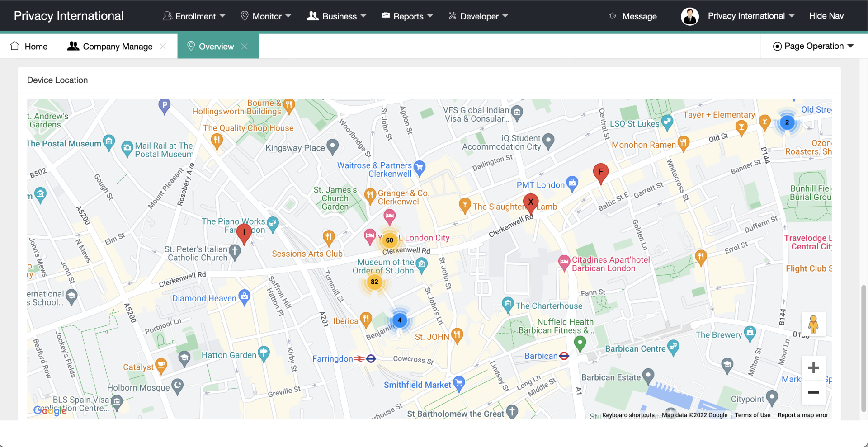The image size is (868, 447).
Task: Close the Company Manage tab
Action: (163, 47)
